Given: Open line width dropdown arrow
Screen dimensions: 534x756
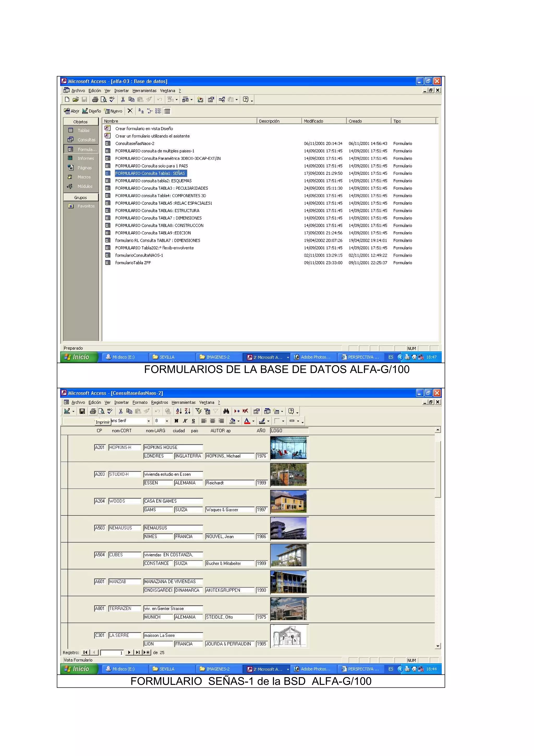Looking at the screenshot, I should point(283,421).
